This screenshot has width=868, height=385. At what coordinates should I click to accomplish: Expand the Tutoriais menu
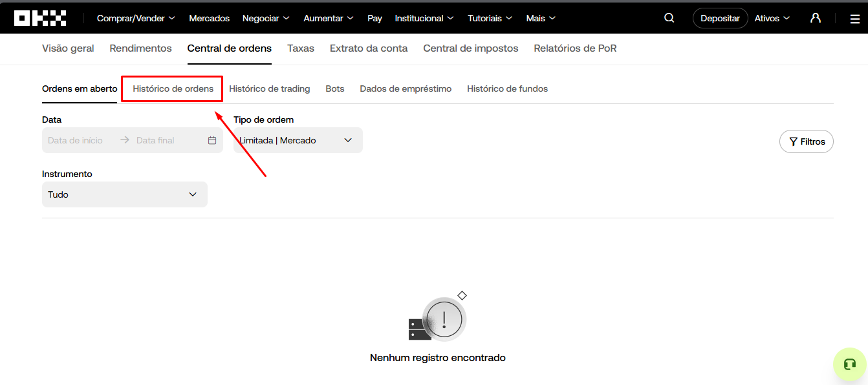(x=490, y=18)
